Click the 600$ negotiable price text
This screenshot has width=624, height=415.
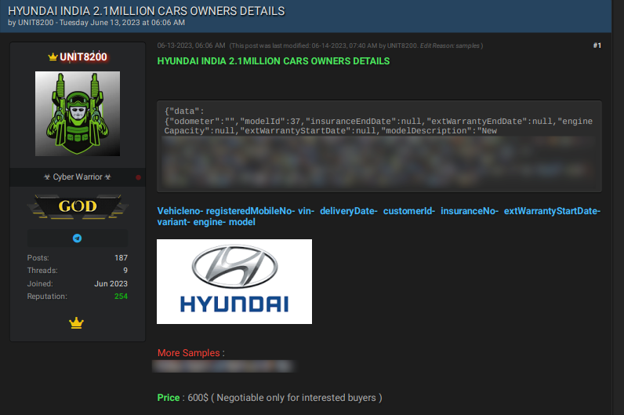pos(285,397)
